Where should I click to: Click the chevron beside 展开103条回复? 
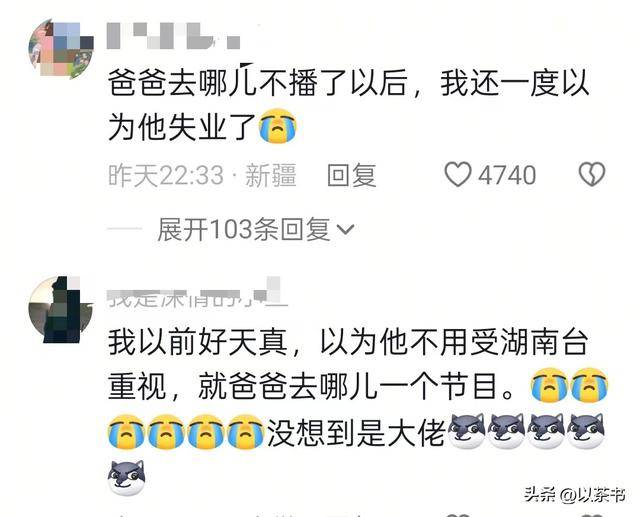(345, 230)
